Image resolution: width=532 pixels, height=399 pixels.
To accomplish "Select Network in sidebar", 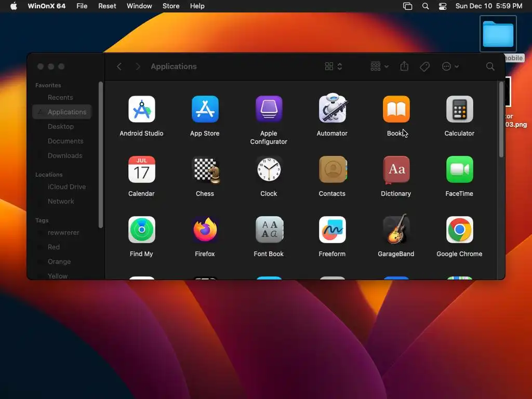I will tap(62, 202).
